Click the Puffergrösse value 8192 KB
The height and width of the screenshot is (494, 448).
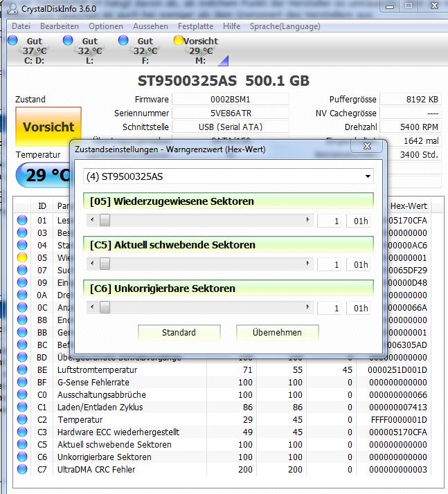coord(410,99)
